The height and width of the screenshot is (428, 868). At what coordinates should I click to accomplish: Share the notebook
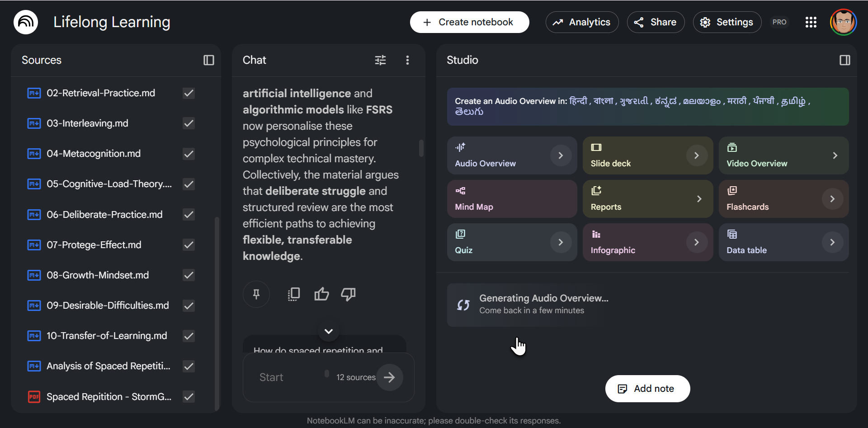pos(656,22)
